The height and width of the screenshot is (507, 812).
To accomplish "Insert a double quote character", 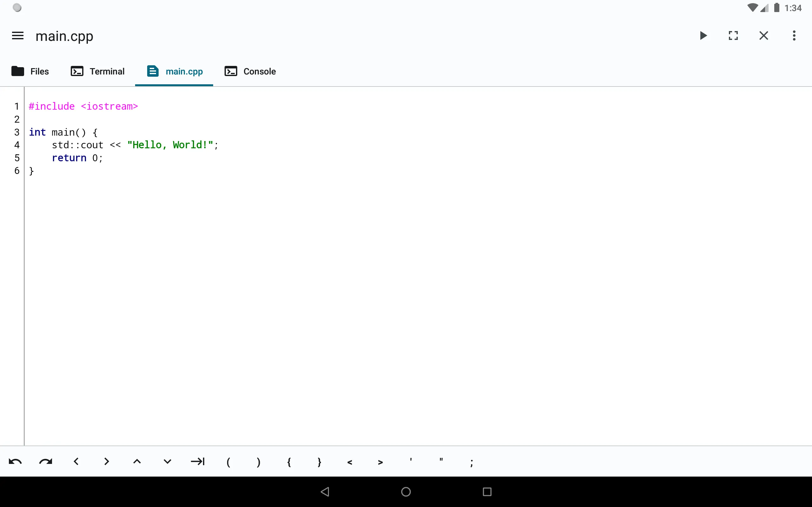I will 441,461.
